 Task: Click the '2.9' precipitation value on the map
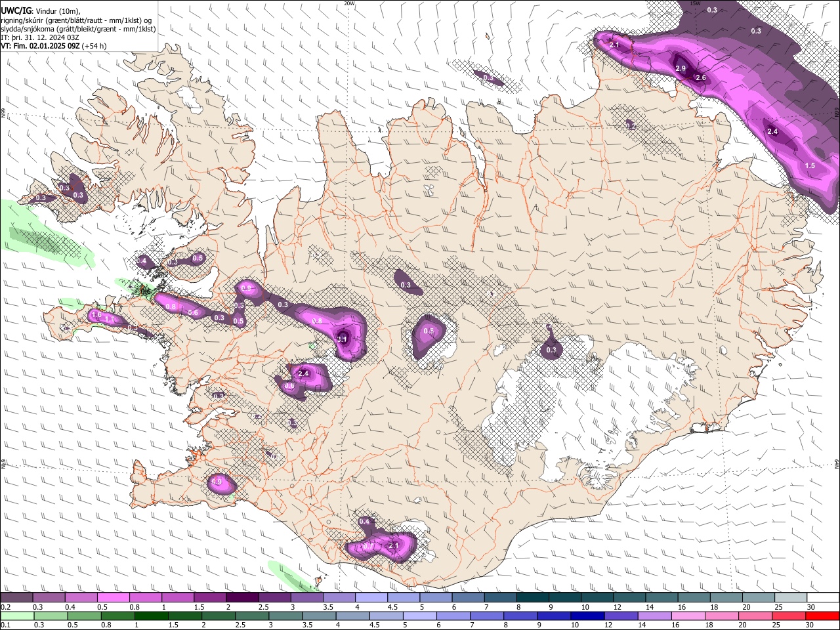pyautogui.click(x=681, y=69)
